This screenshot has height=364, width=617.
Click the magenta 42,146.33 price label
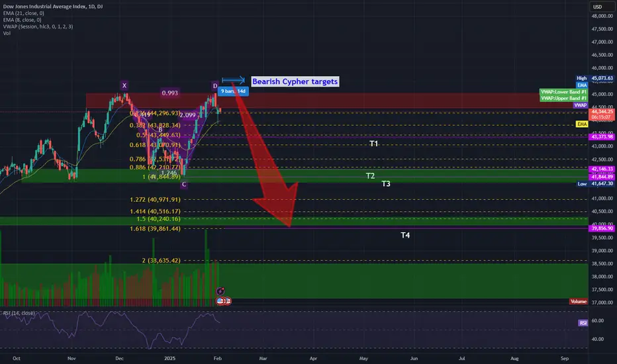602,169
